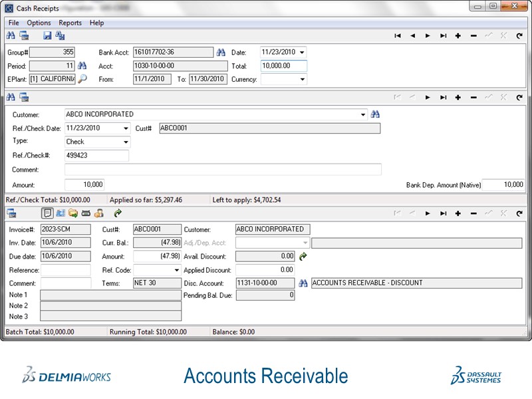
Task: Insert new record with top plus button
Action: click(x=458, y=36)
